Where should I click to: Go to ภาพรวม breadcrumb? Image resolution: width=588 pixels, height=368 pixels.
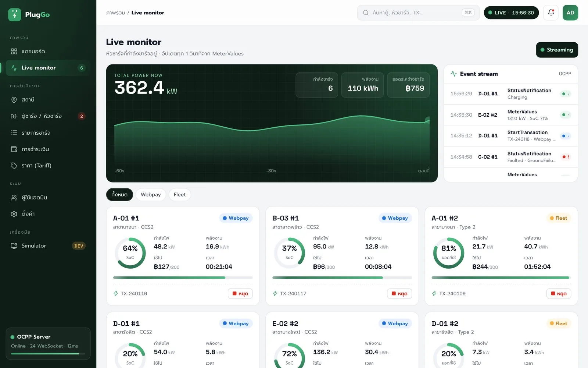[x=115, y=13]
